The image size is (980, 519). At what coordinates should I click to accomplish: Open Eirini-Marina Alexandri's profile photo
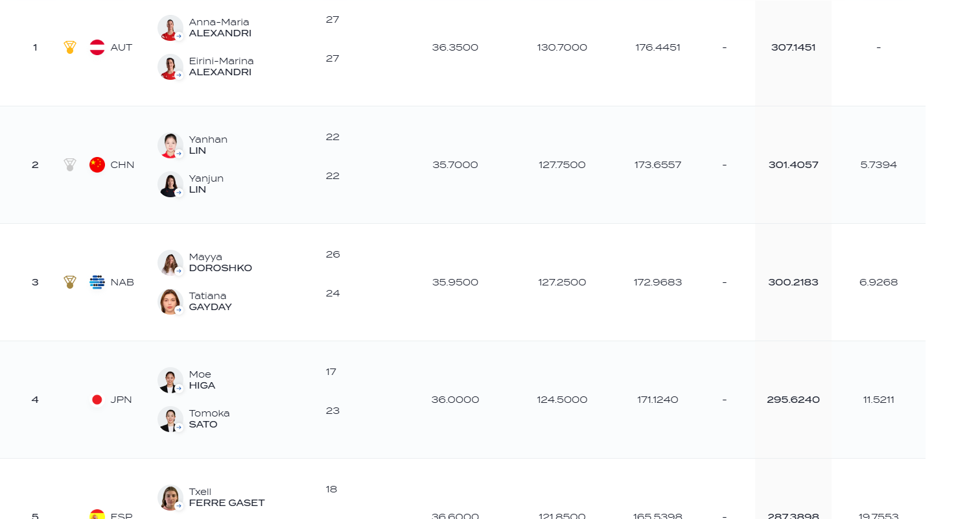(x=170, y=67)
